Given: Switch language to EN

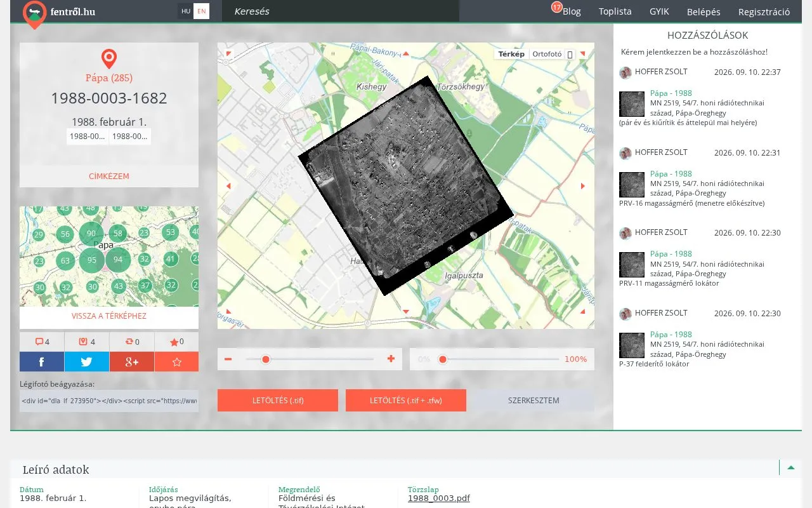Looking at the screenshot, I should click(201, 11).
